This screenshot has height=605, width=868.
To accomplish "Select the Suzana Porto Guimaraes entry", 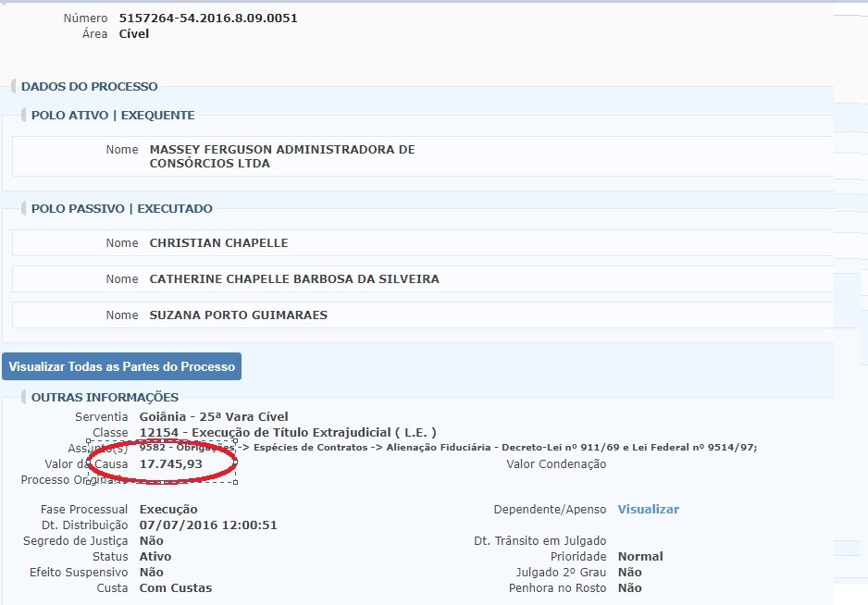I will click(x=238, y=315).
